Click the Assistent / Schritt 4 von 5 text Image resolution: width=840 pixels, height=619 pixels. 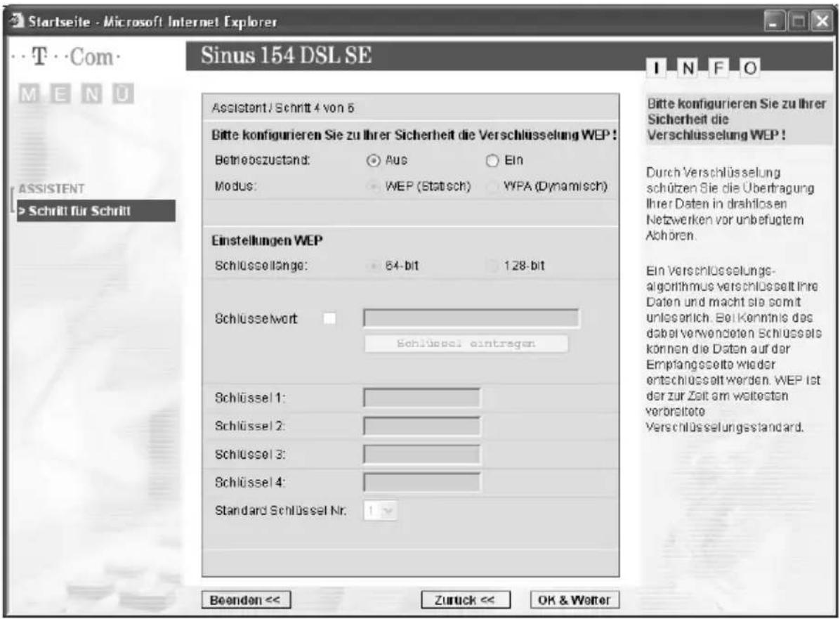point(283,108)
